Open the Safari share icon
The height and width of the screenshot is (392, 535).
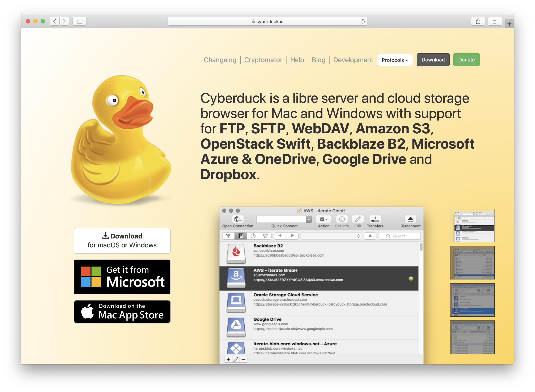(478, 21)
